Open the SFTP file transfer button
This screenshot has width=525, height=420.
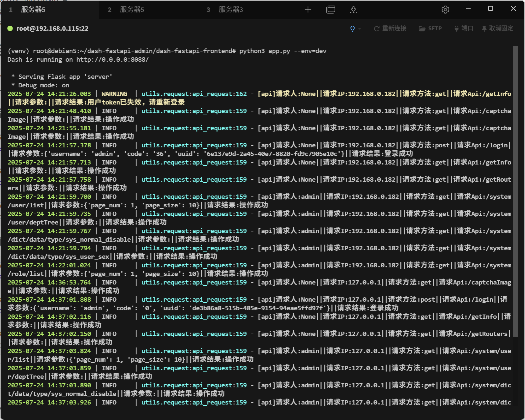[430, 28]
